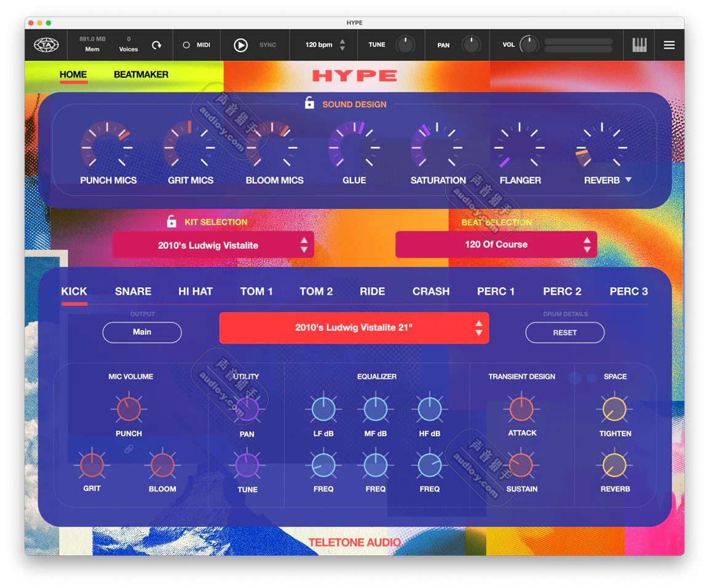Screen dimensions: 709x588
Task: Click the Voices count display
Action: click(129, 44)
